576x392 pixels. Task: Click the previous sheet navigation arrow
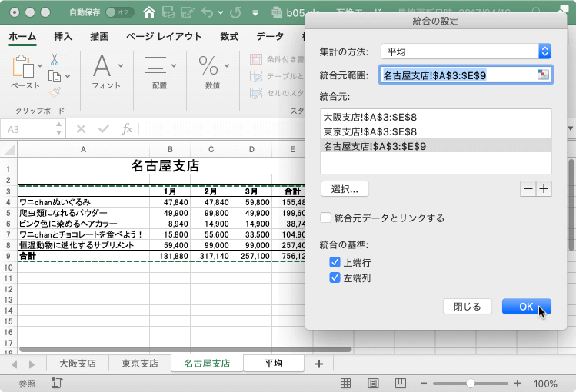click(x=14, y=364)
